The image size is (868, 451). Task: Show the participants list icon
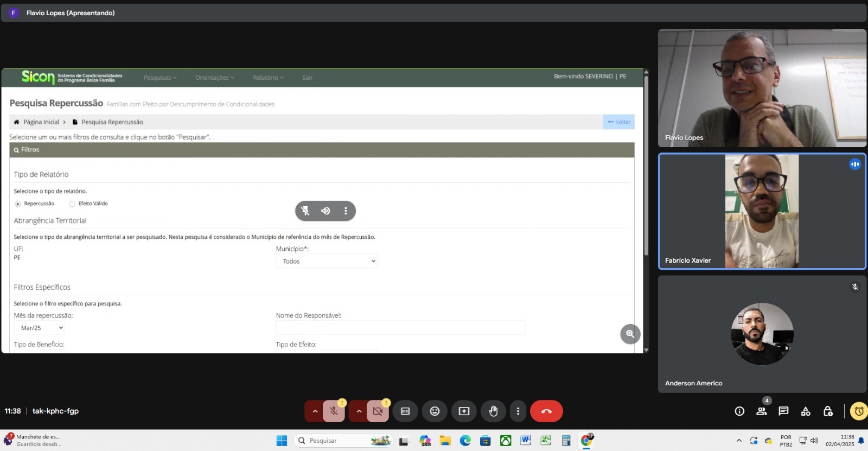coord(762,411)
